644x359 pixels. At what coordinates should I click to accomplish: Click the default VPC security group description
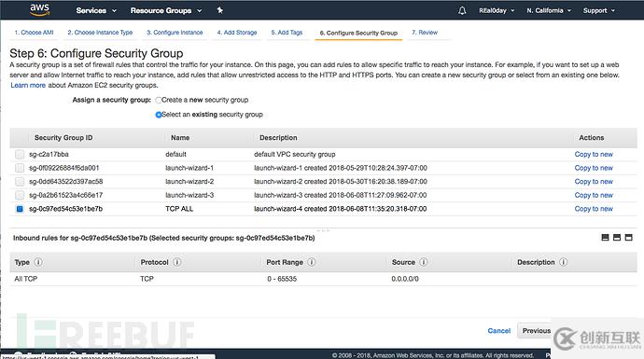tap(295, 154)
